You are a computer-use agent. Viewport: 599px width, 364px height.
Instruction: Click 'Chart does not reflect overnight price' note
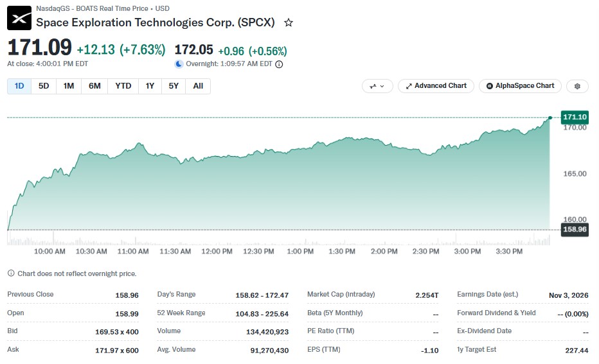click(76, 273)
